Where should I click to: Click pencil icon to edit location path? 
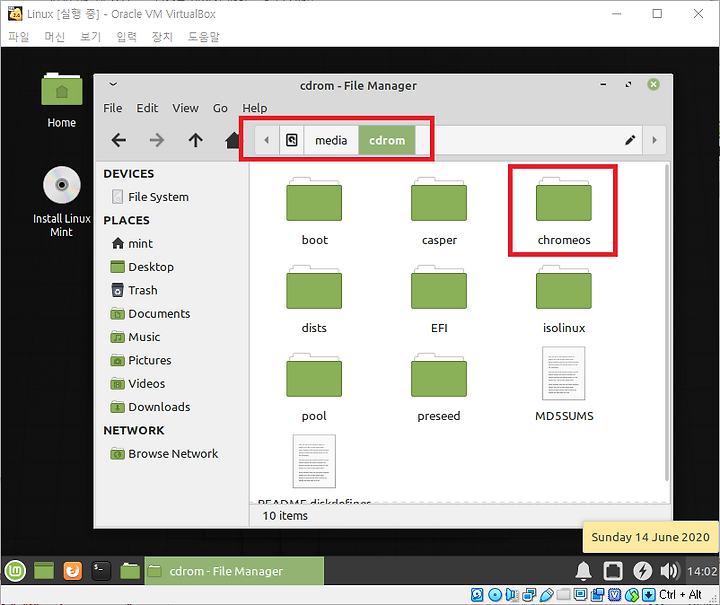coord(630,140)
